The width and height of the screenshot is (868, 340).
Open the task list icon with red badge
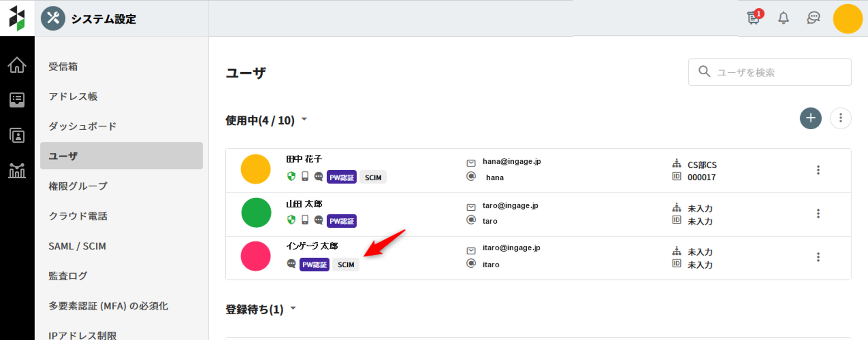coord(753,18)
